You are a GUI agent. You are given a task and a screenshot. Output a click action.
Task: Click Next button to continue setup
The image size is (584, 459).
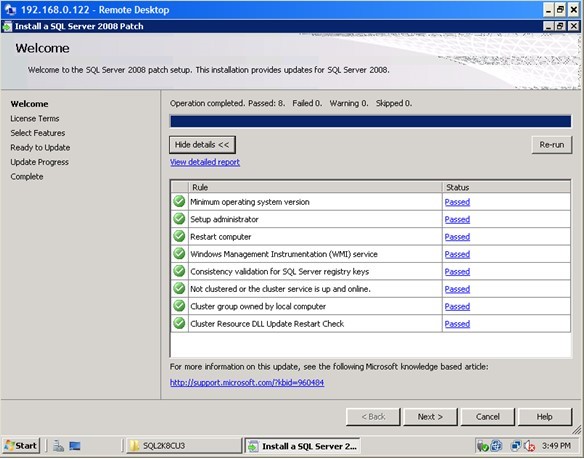click(430, 417)
